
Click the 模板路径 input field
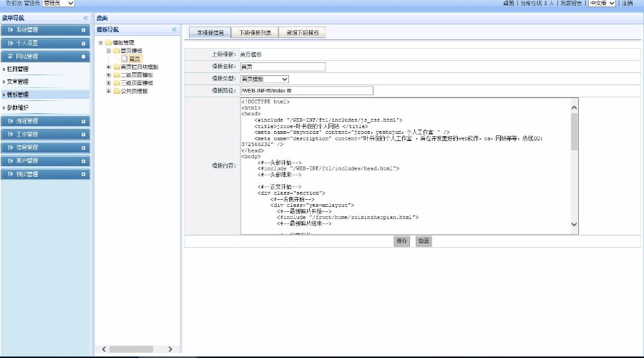pyautogui.click(x=307, y=91)
